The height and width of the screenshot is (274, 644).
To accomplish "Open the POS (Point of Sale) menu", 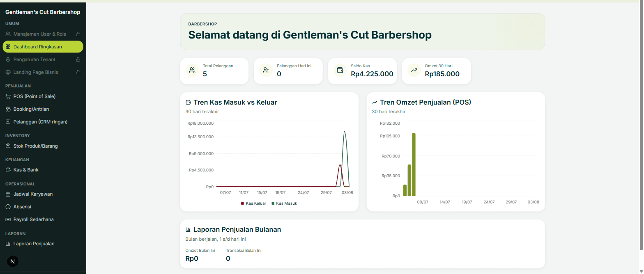I will [x=43, y=96].
